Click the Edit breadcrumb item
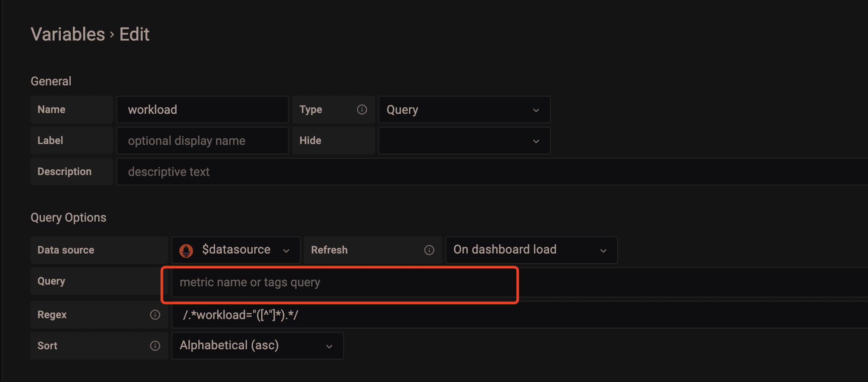This screenshot has height=382, width=868. tap(134, 34)
